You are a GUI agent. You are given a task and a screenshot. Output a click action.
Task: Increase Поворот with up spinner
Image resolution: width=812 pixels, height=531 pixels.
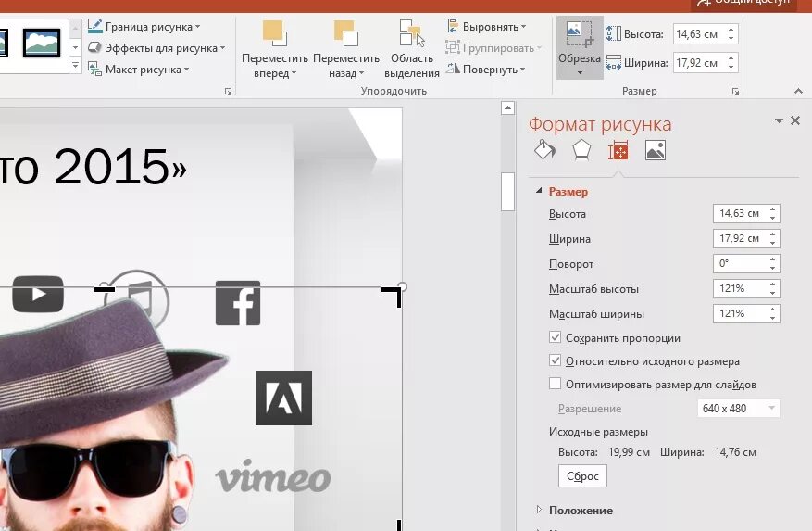click(x=772, y=259)
